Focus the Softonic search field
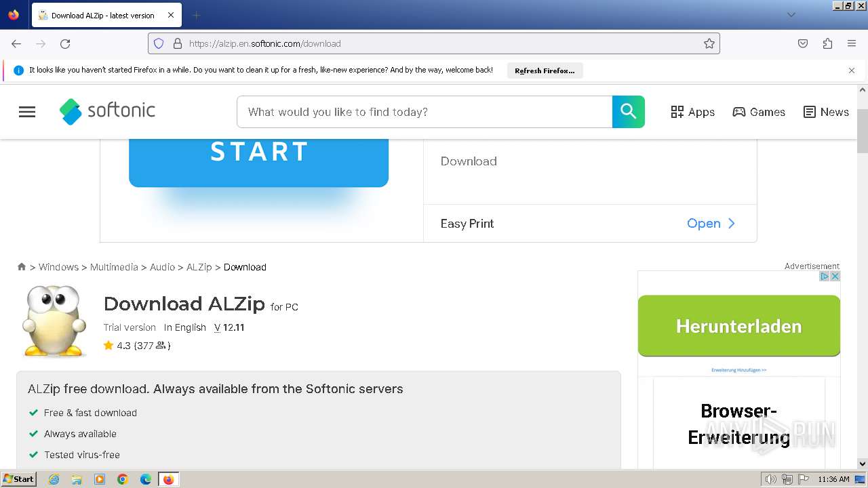This screenshot has width=868, height=488. pos(425,112)
